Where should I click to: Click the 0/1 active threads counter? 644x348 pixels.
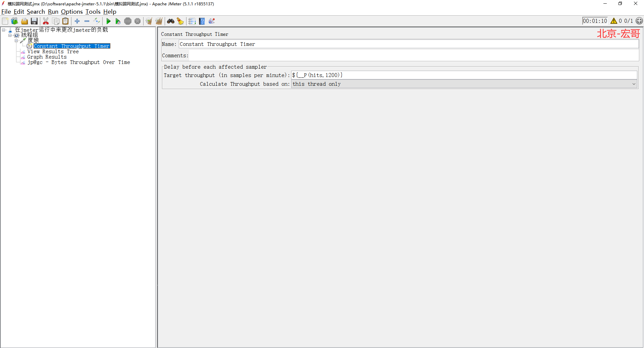[x=628, y=21]
